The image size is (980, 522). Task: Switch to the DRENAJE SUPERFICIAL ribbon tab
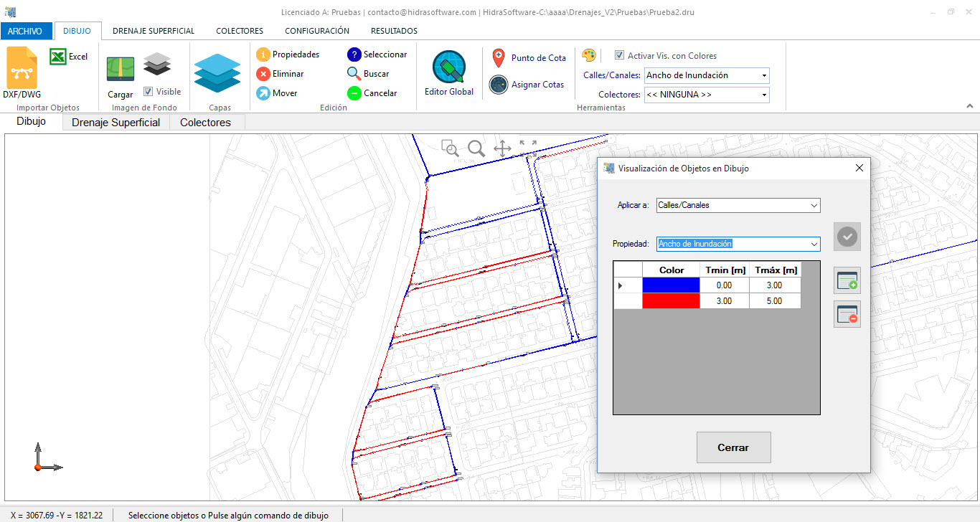[154, 31]
